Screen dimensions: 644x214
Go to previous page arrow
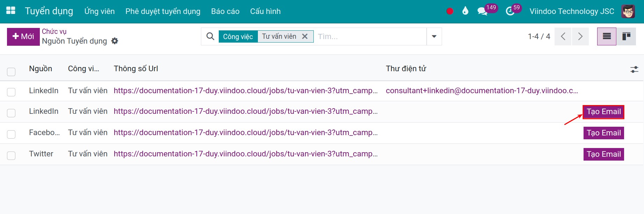point(563,36)
